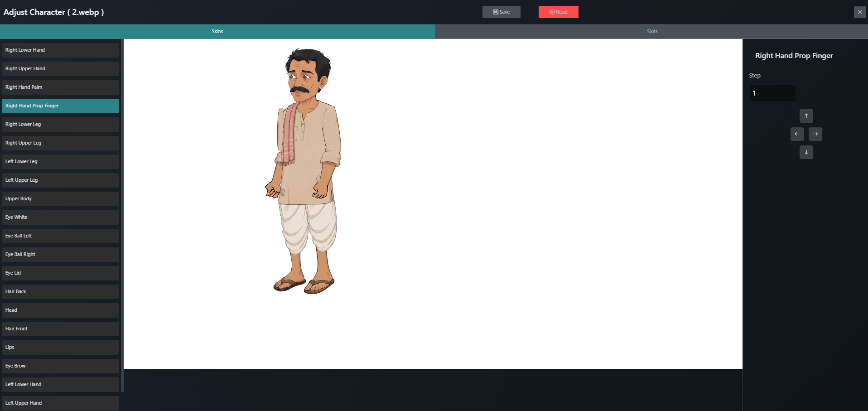Viewport: 868px width, 411px height.
Task: Select Eye Ball Right in the parts list
Action: (x=60, y=255)
